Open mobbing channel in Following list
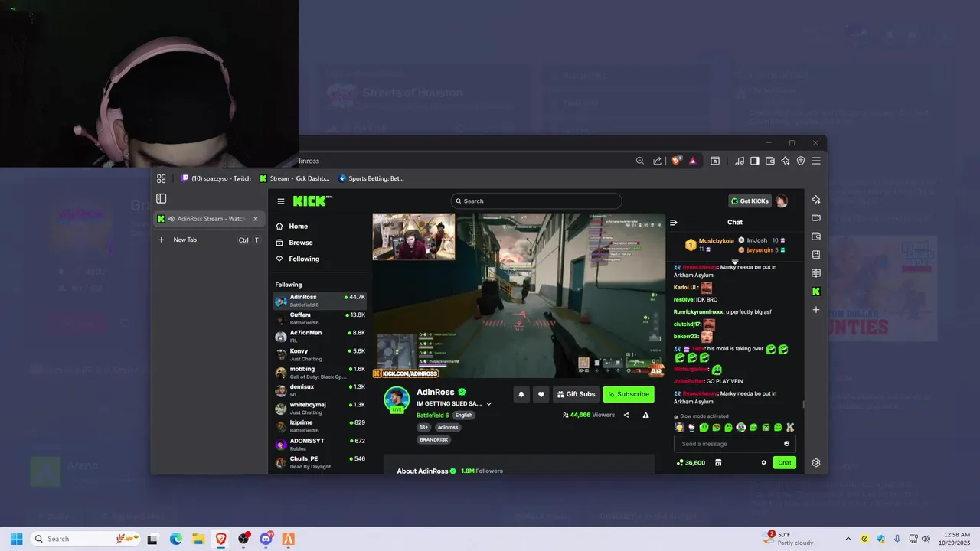Image resolution: width=980 pixels, height=551 pixels. coord(320,372)
